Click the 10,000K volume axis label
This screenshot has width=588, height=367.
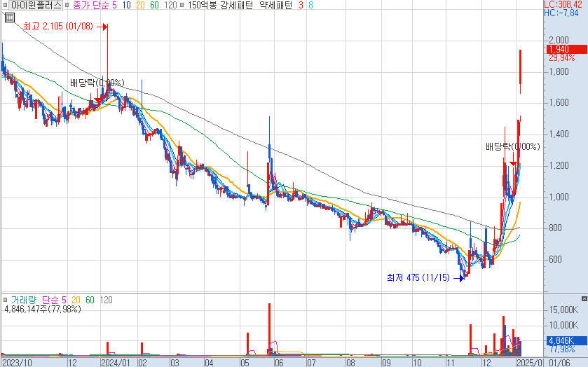tap(563, 326)
